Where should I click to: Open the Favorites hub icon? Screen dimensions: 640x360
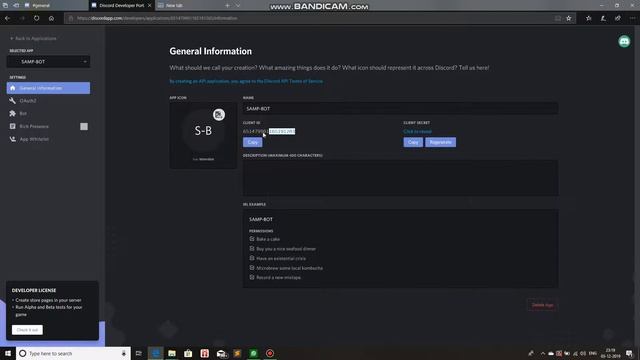coord(589,18)
